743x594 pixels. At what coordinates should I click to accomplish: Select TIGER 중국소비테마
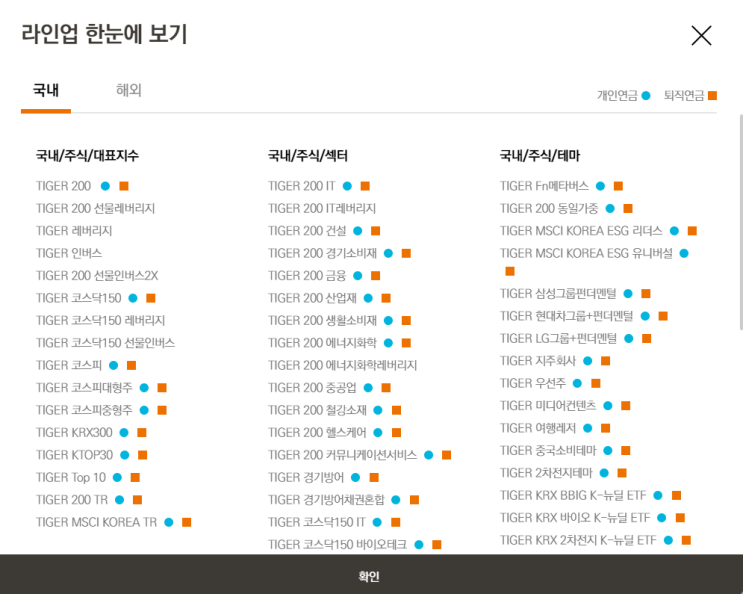tap(548, 450)
